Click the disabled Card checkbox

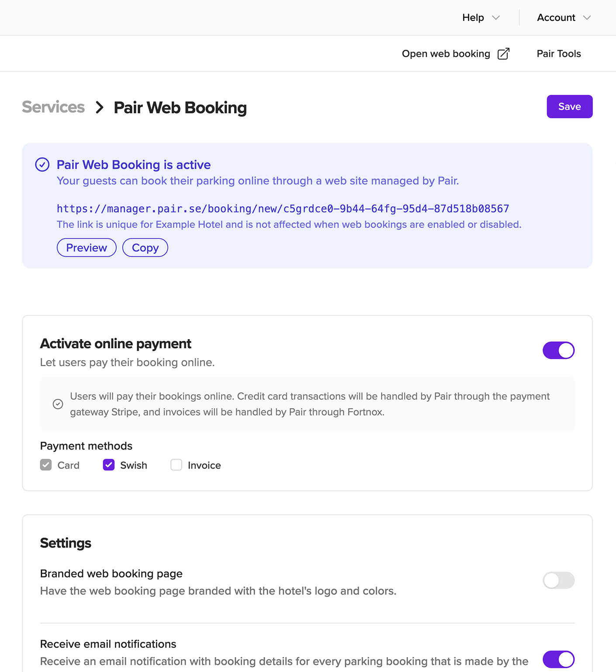click(46, 465)
